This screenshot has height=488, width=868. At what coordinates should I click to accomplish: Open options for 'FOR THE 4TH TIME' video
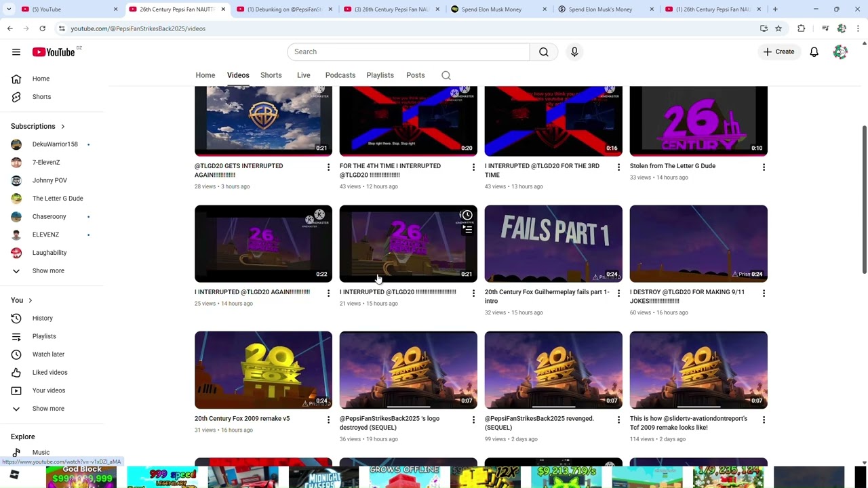pyautogui.click(x=473, y=167)
